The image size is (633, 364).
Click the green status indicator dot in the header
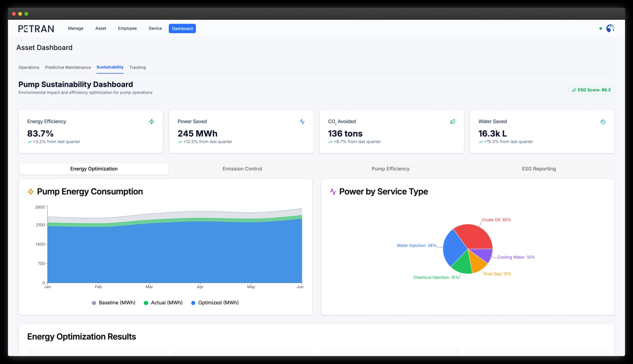[600, 29]
